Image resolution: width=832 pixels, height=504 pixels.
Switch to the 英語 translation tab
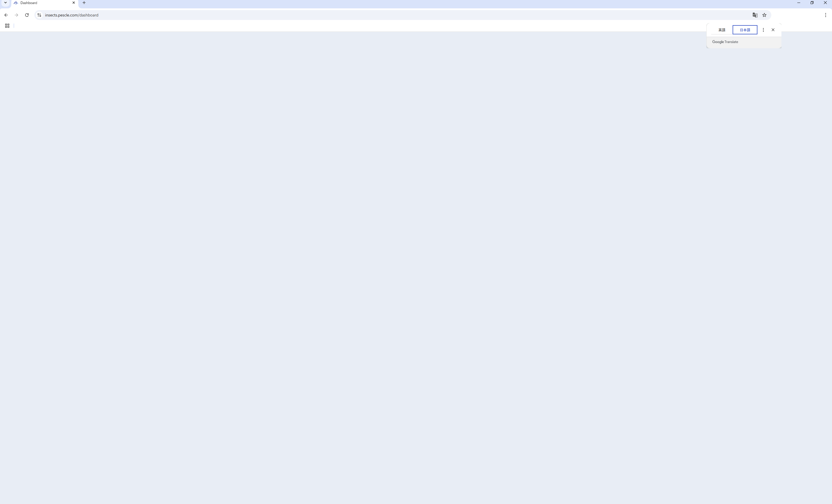[722, 30]
